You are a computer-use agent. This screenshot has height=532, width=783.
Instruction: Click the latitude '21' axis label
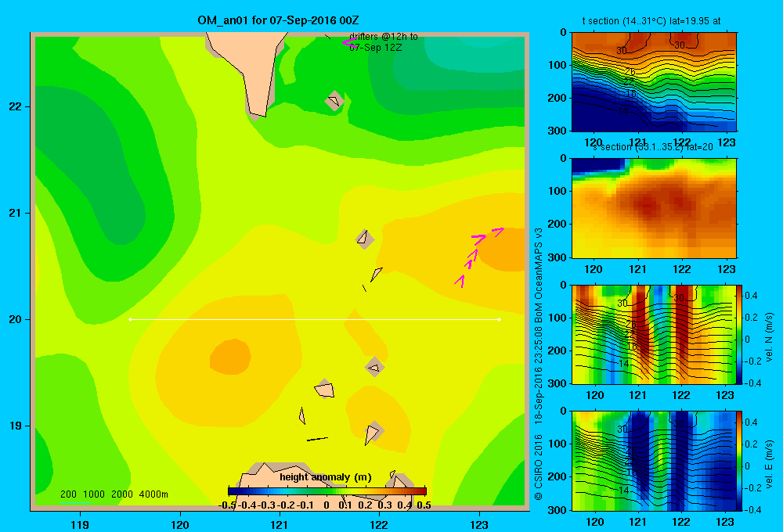[x=15, y=213]
